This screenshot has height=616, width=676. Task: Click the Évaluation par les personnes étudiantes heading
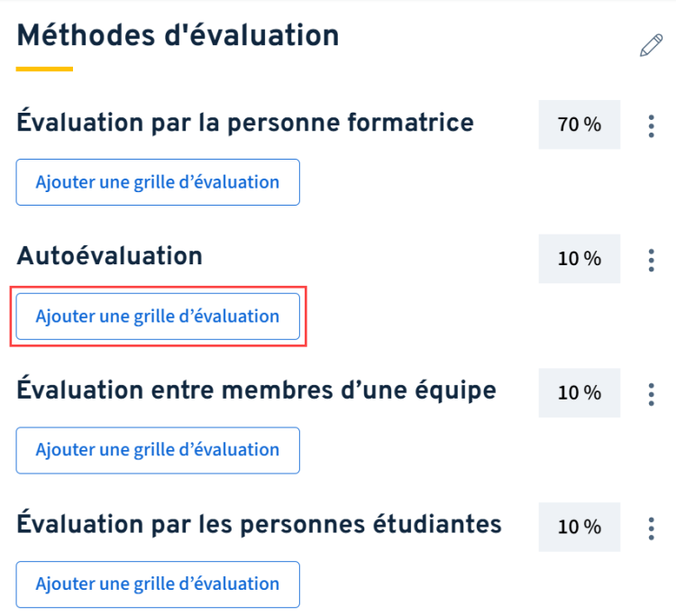tap(259, 523)
